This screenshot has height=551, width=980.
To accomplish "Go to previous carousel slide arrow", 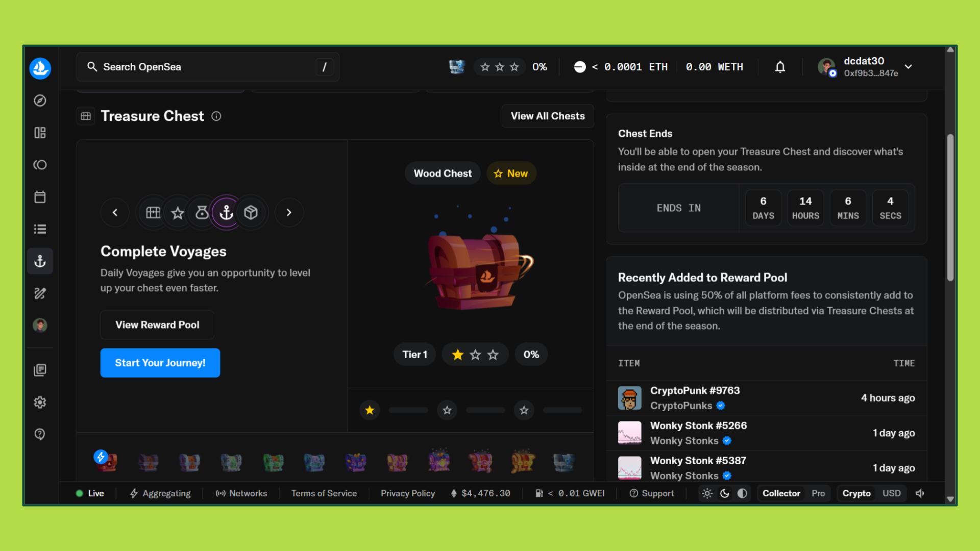I will [x=115, y=212].
